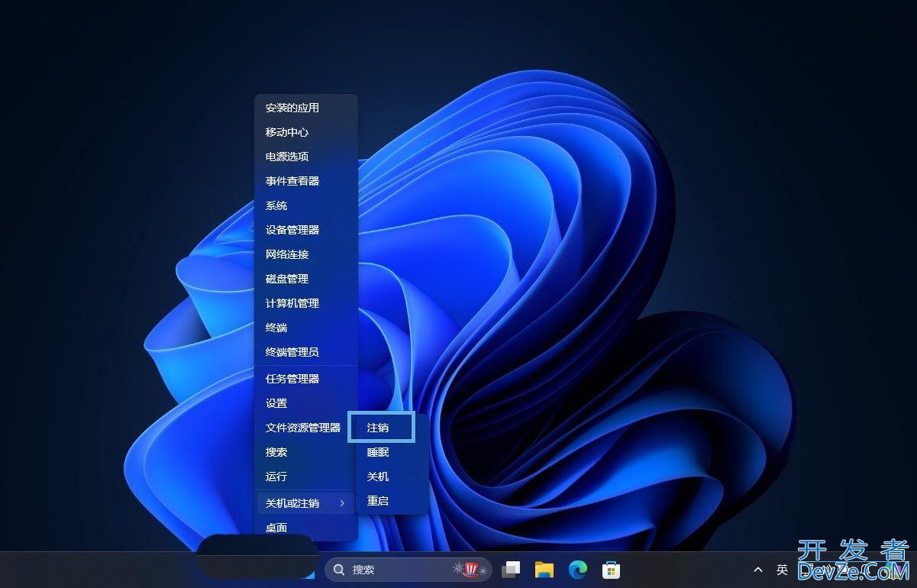Screen dimensions: 917x588
Task: Open Microsoft Edge from the taskbar
Action: tap(578, 570)
